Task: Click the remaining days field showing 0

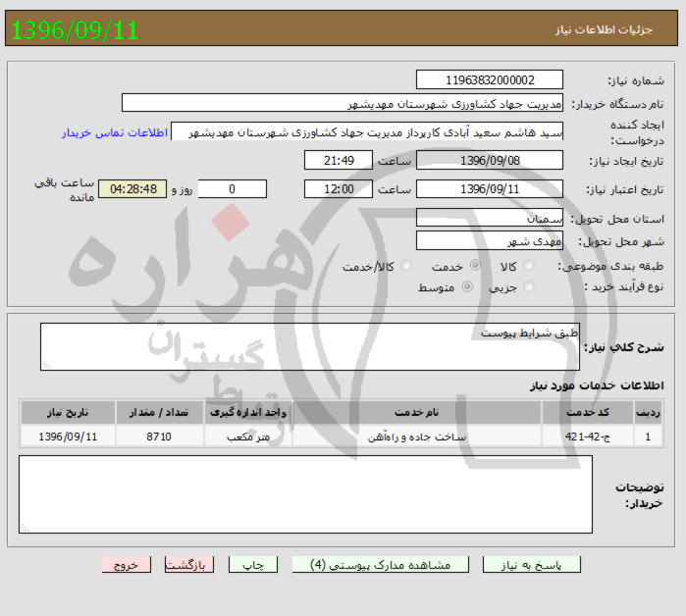Action: point(232,189)
